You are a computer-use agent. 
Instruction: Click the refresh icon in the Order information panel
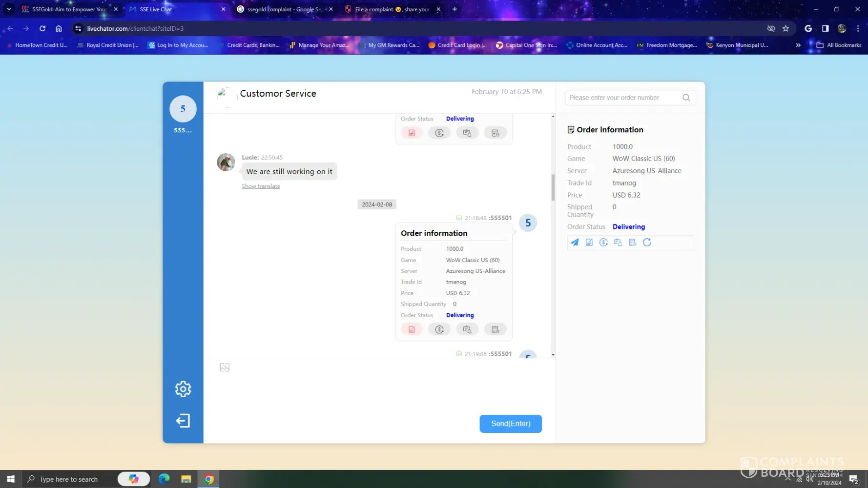647,243
